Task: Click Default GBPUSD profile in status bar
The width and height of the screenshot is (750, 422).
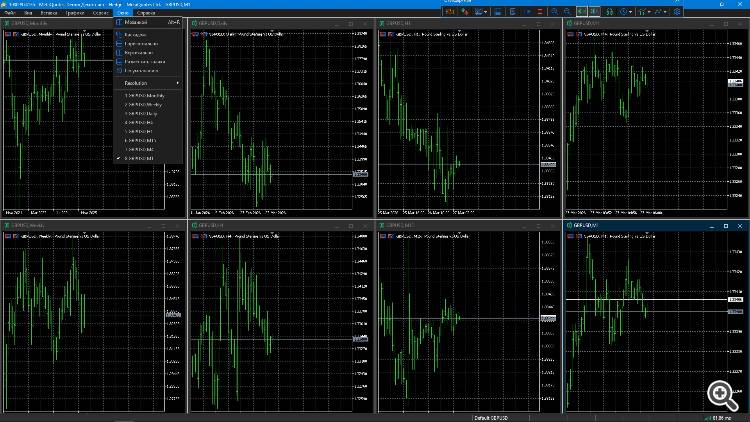Action: pyautogui.click(x=491, y=418)
